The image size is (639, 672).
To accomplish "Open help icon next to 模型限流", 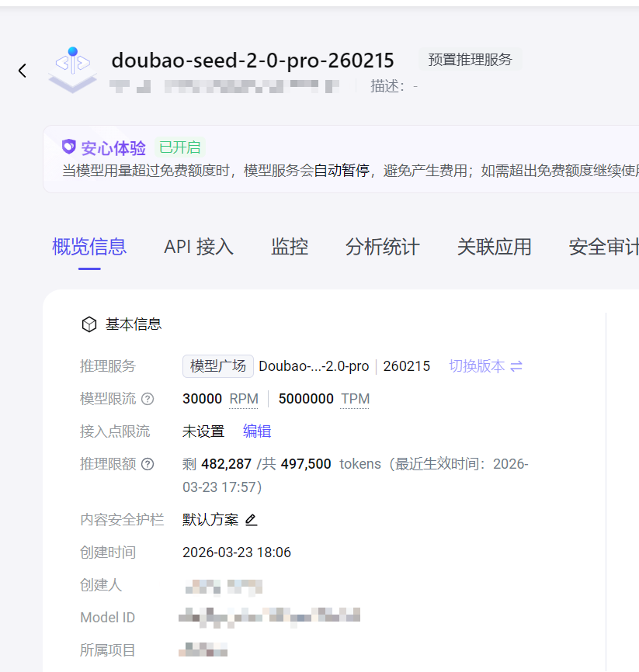I will coord(148,399).
